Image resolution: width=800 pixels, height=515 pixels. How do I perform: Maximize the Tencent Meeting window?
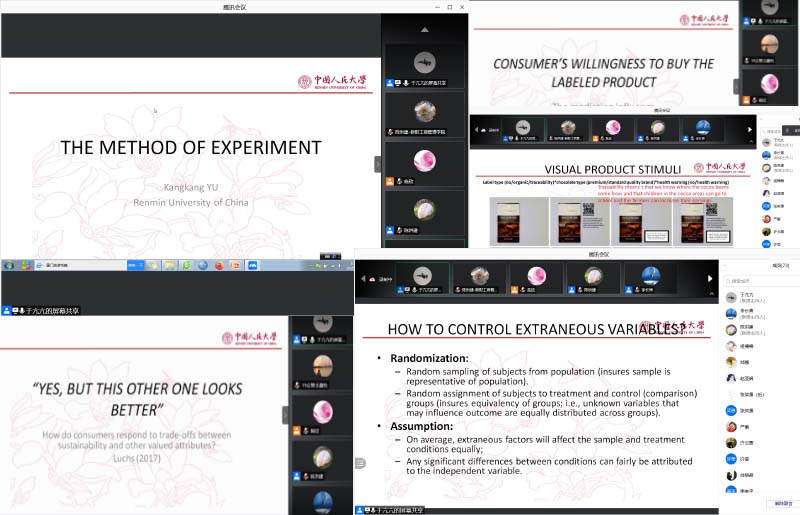point(450,7)
